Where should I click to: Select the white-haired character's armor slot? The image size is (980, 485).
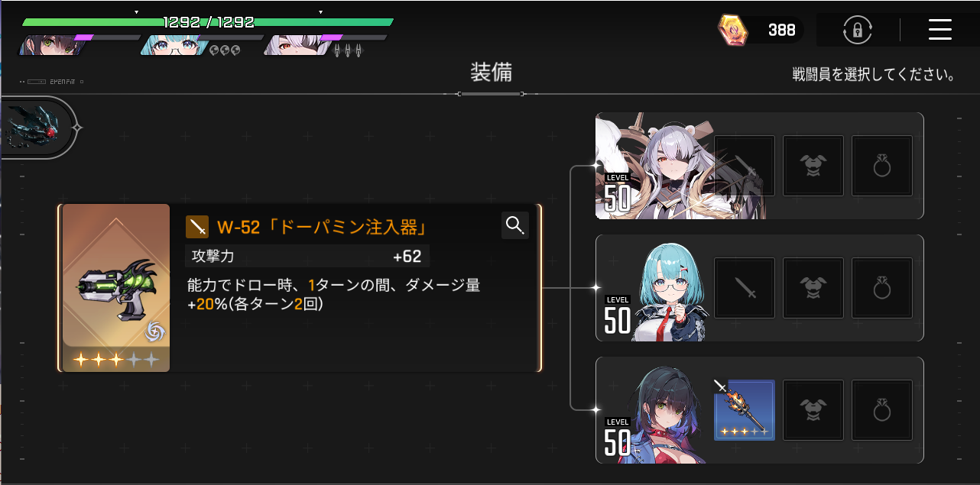[x=813, y=166]
